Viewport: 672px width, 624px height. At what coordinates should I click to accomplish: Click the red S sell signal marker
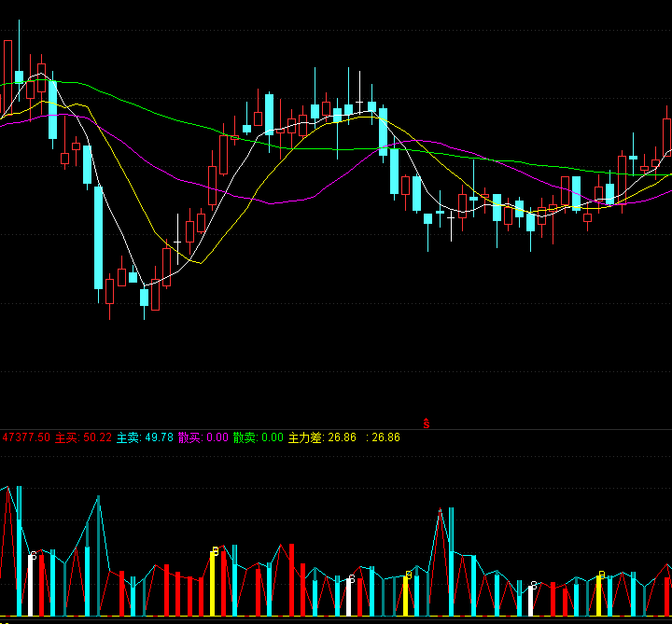(426, 423)
